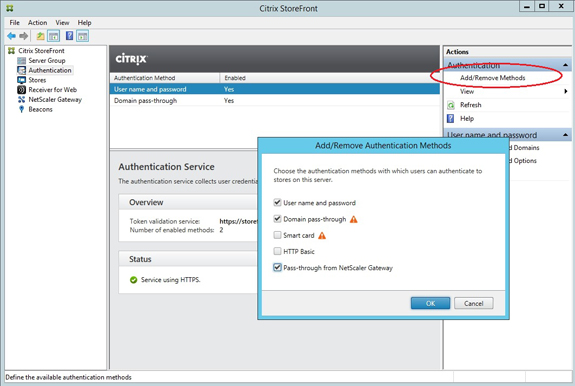
Task: Click the Receiver for Web icon
Action: click(22, 89)
